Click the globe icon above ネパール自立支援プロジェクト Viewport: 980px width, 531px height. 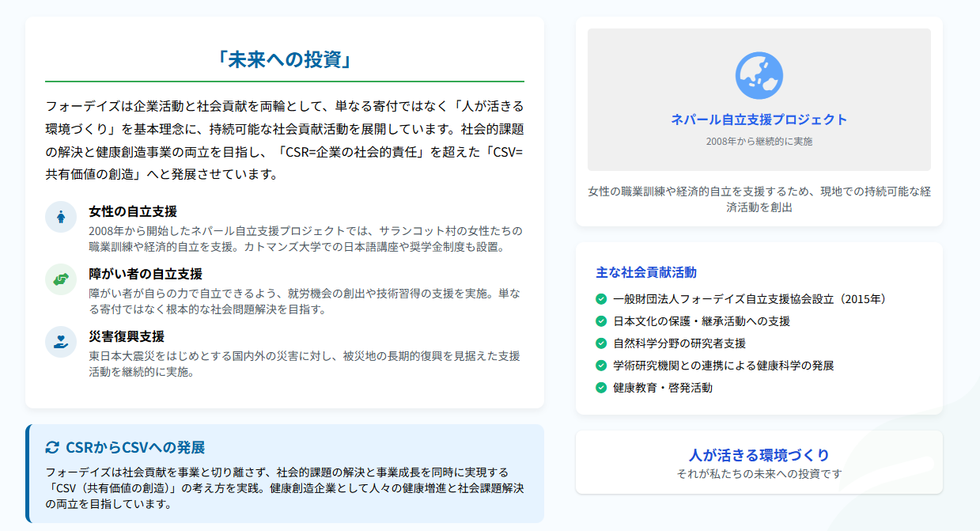tap(759, 76)
